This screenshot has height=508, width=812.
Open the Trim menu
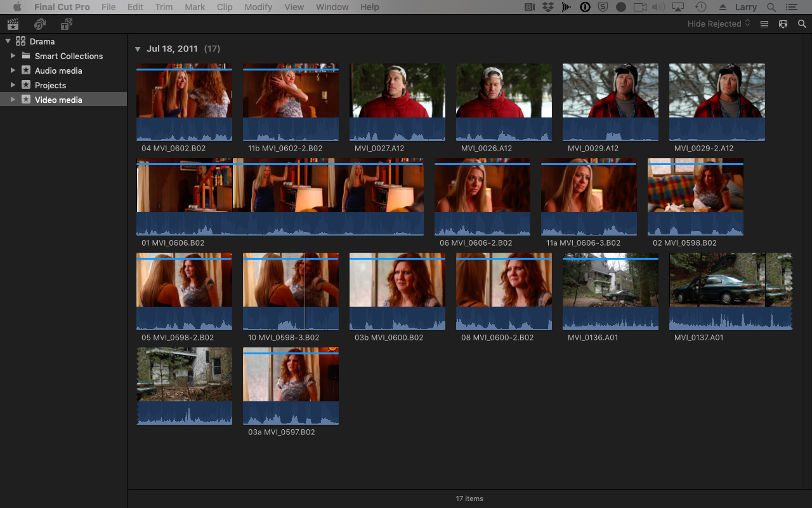click(164, 7)
